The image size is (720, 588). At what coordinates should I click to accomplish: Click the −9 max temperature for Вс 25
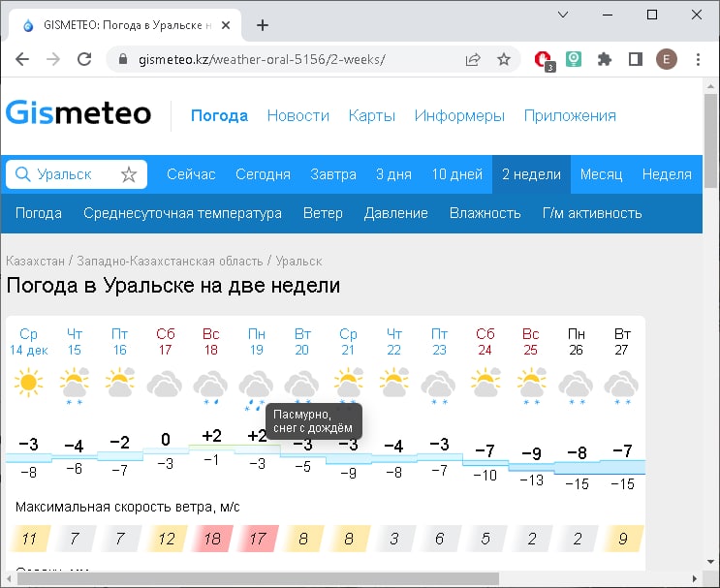(531, 453)
